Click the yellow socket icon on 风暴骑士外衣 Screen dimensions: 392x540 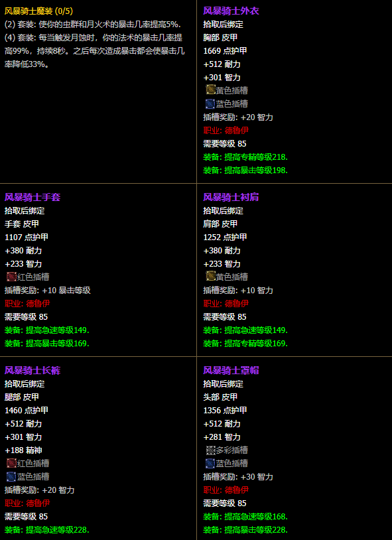pyautogui.click(x=210, y=90)
